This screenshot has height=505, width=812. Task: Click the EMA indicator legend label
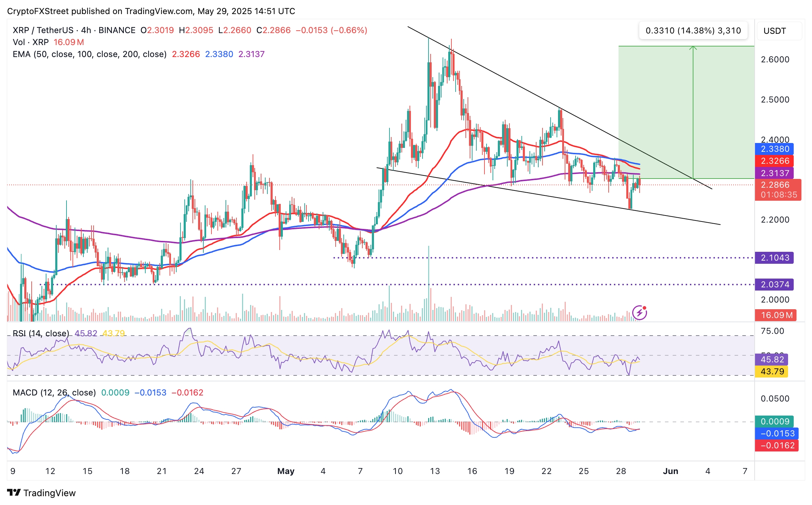(x=89, y=54)
